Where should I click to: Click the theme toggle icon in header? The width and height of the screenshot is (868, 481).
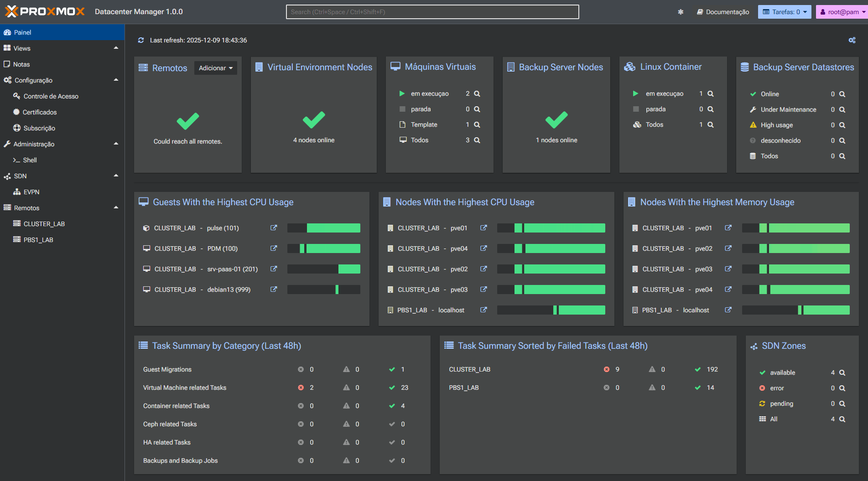tap(681, 12)
